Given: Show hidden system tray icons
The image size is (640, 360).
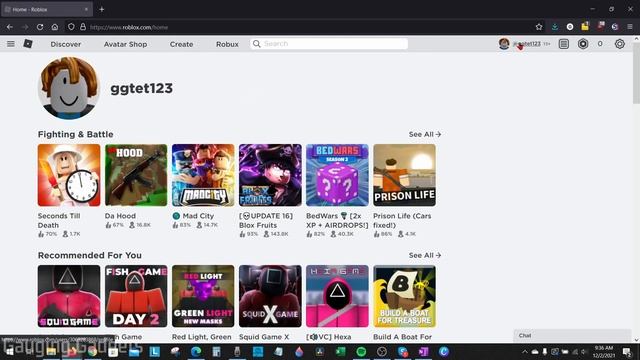Looking at the screenshot, I should click(525, 351).
